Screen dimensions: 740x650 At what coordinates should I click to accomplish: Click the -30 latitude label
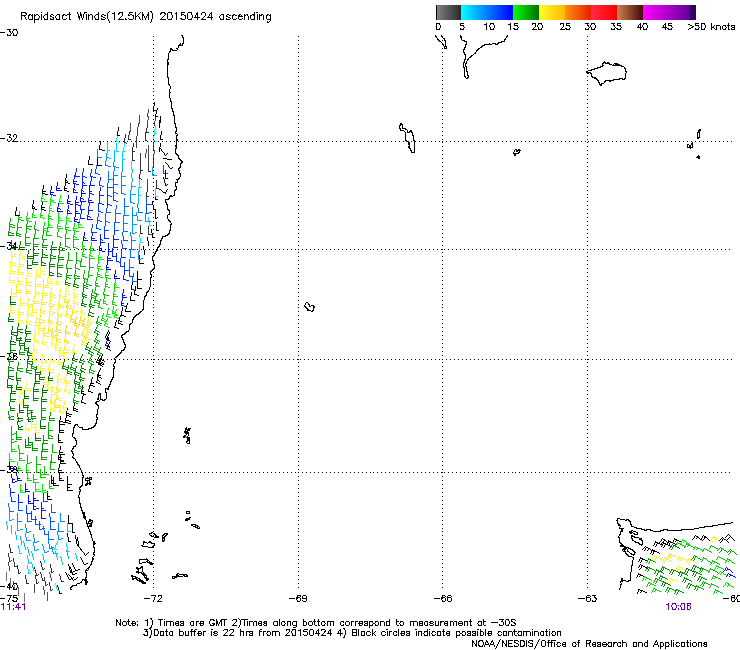coord(9,33)
